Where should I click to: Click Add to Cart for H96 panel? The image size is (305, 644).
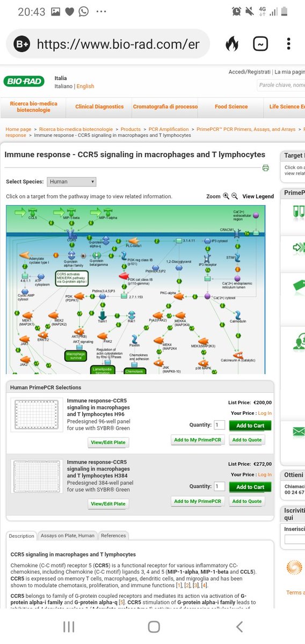point(250,426)
